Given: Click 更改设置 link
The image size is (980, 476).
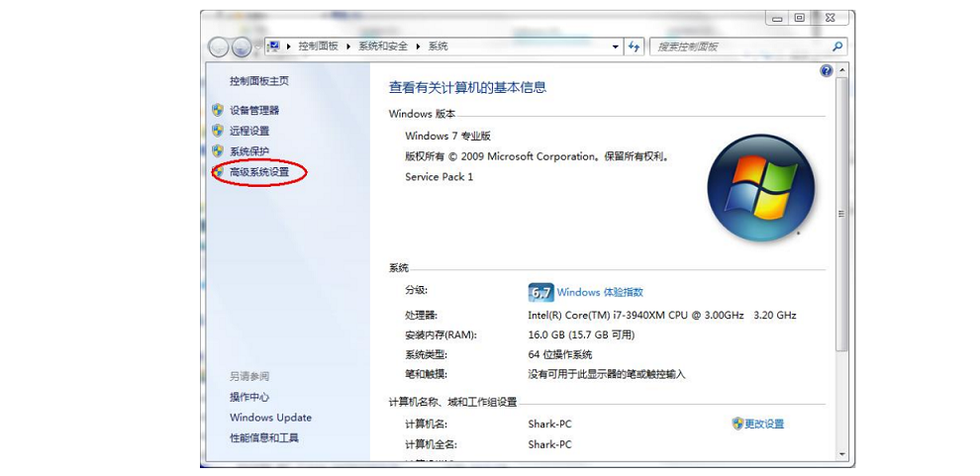Looking at the screenshot, I should [x=764, y=424].
